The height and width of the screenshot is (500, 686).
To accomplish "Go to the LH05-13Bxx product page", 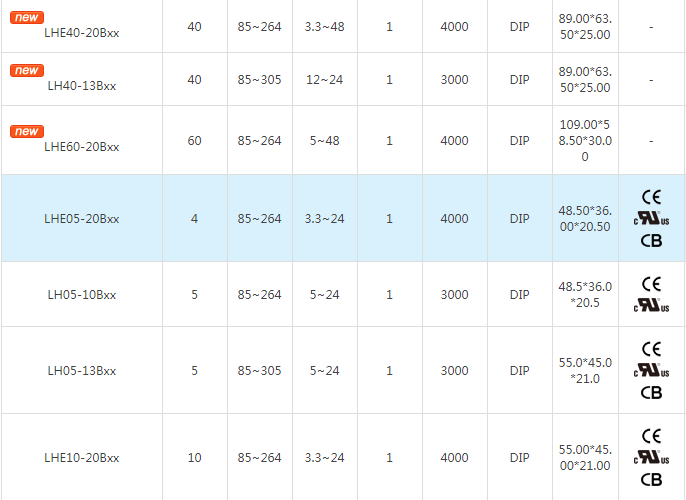I will click(82, 371).
